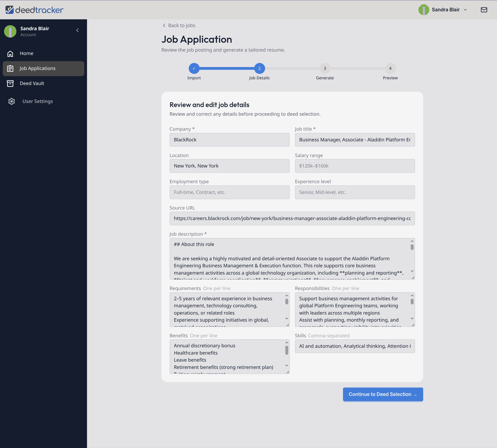
Task: Click Responsibilities scrollbar up arrow
Action: click(x=412, y=295)
